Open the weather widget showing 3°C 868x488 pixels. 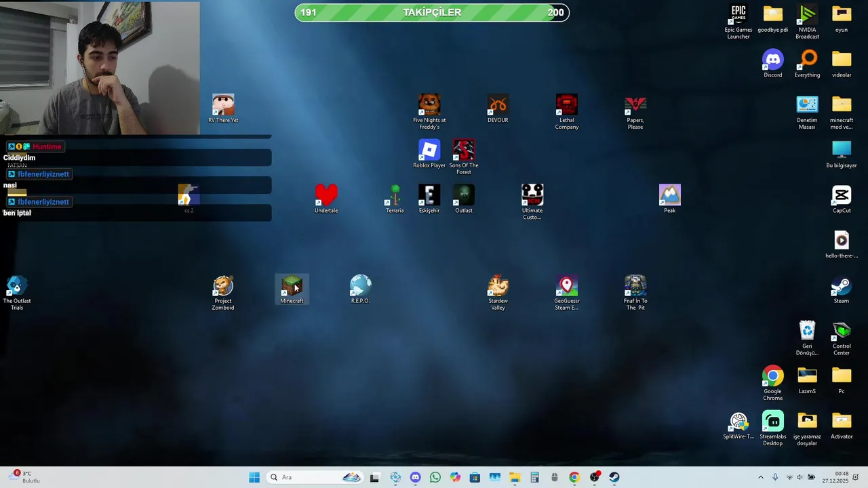(x=23, y=477)
